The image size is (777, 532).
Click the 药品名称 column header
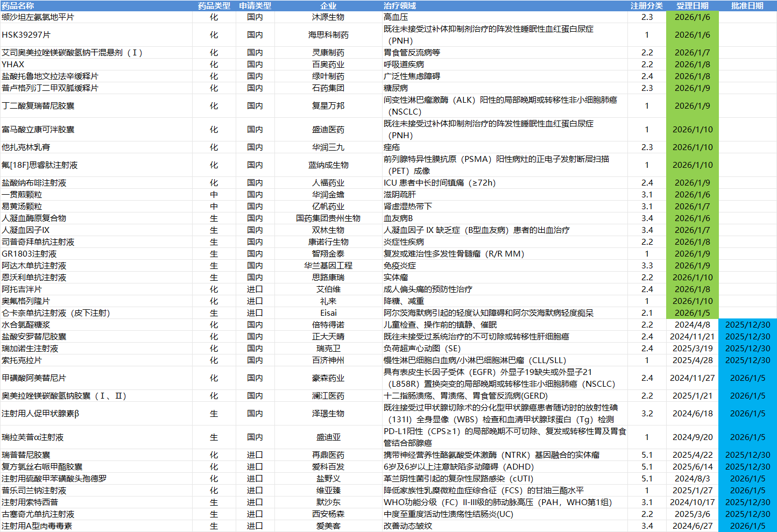[x=18, y=5]
